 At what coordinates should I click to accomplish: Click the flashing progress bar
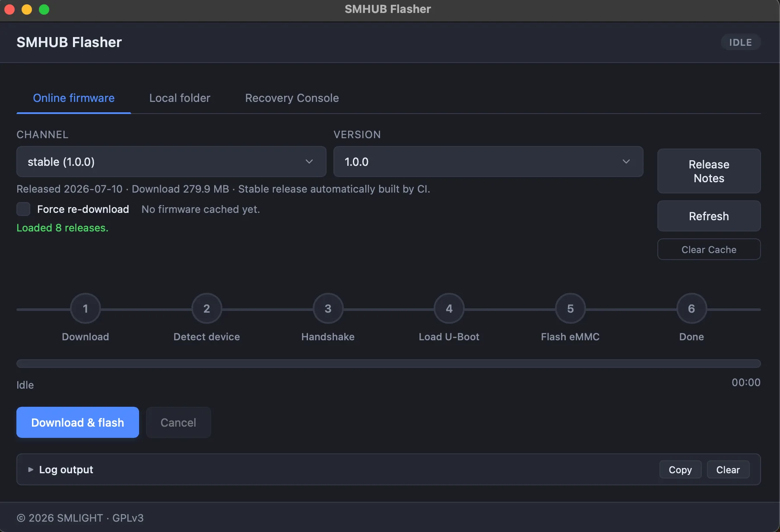388,364
